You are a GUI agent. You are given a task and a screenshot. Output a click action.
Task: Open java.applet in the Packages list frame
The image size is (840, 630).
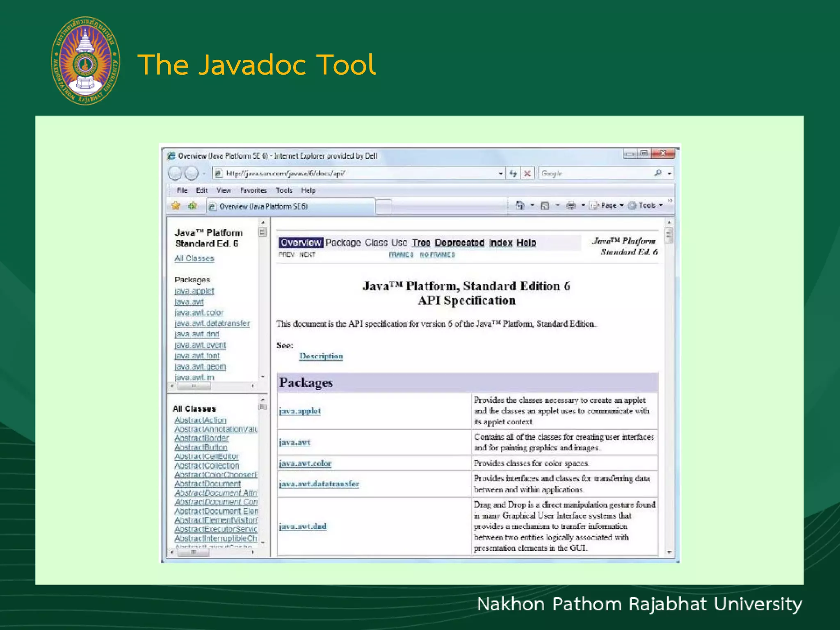(194, 291)
